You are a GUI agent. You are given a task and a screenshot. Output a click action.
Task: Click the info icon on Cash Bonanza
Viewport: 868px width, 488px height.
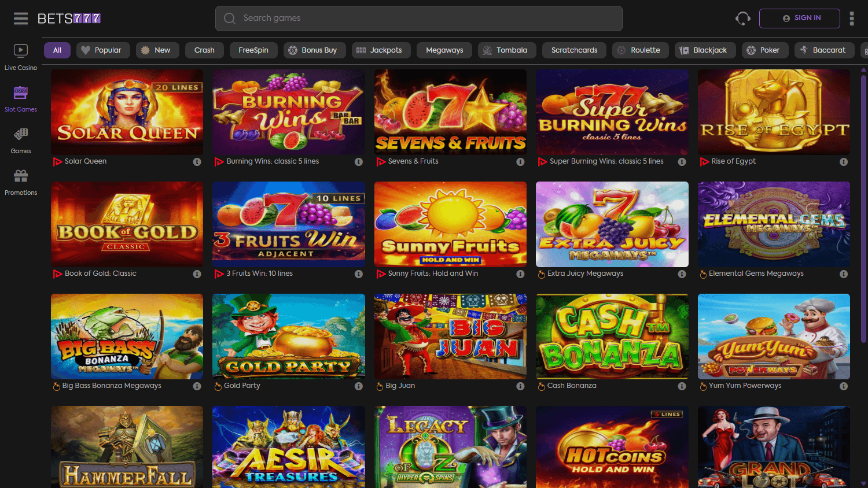(681, 386)
